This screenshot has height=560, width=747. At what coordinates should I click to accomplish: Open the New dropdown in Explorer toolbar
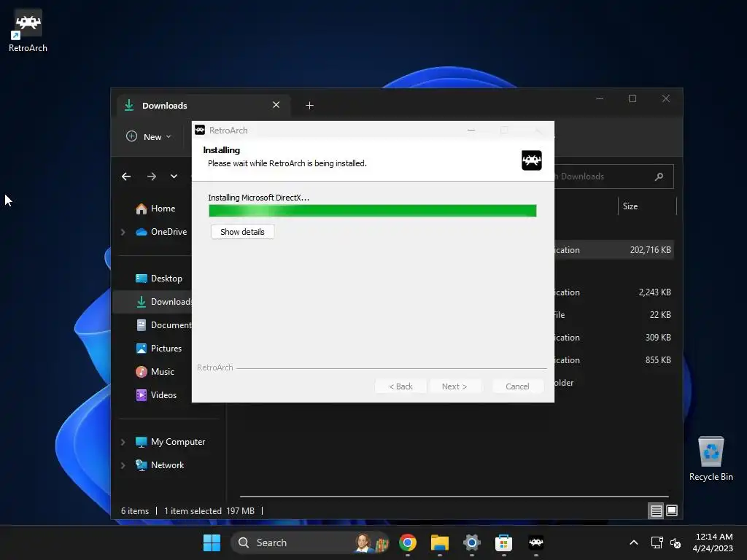click(x=148, y=136)
